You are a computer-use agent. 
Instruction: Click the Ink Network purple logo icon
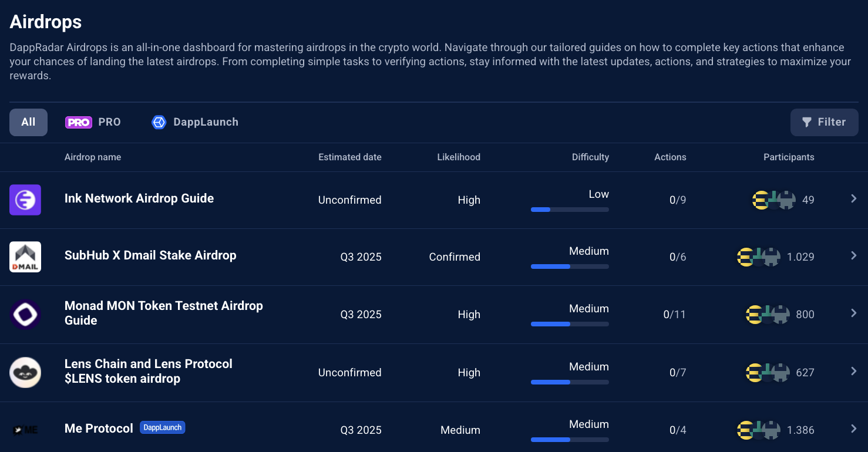(x=25, y=200)
